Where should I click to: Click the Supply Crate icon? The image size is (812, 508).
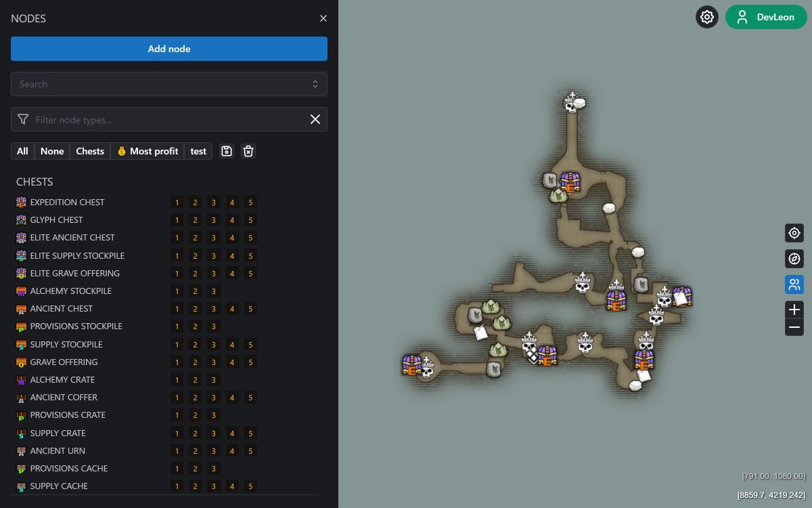(21, 433)
